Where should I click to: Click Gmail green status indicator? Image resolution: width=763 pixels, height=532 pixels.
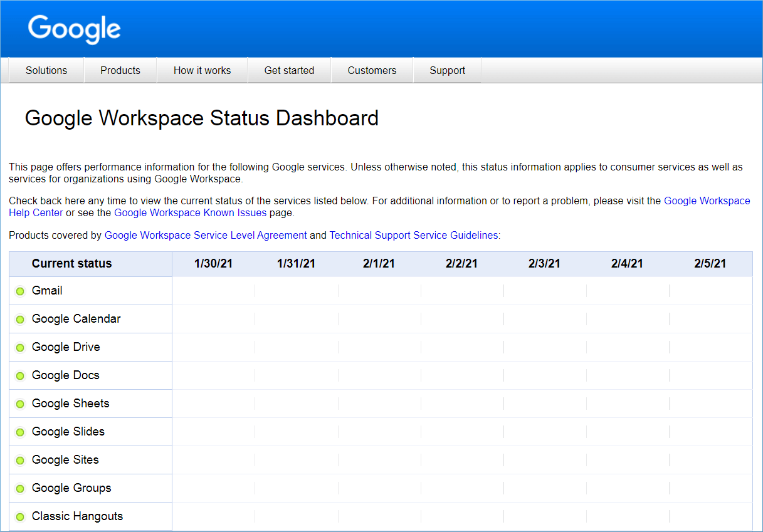click(20, 291)
